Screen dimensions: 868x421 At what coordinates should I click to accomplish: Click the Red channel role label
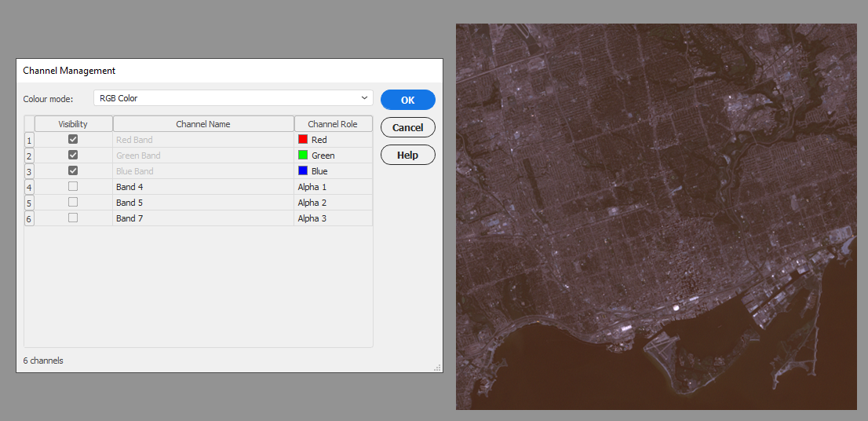(319, 140)
